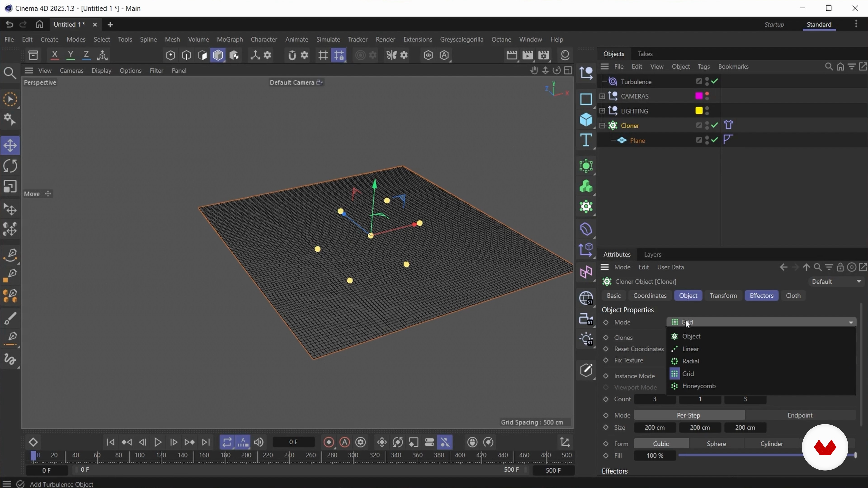Switch to the Layers tab
868x488 pixels.
(652, 255)
